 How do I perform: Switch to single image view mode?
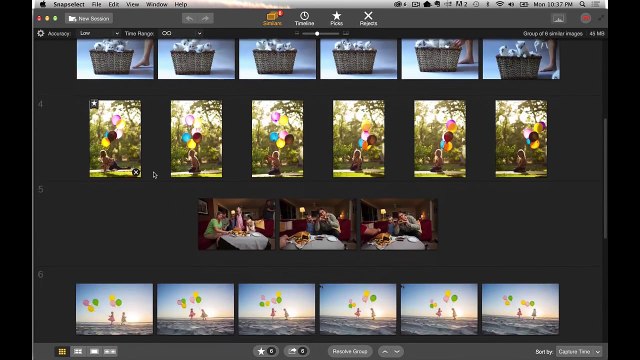[94, 351]
